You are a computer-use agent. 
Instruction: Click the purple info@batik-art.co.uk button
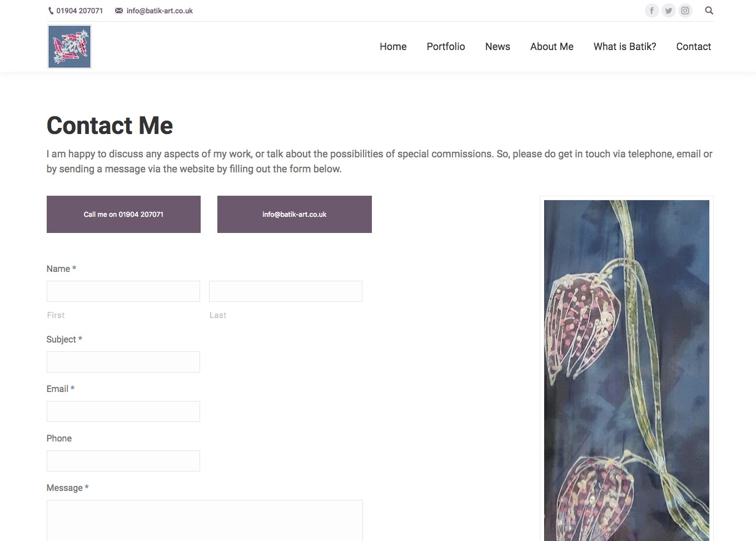pyautogui.click(x=295, y=214)
